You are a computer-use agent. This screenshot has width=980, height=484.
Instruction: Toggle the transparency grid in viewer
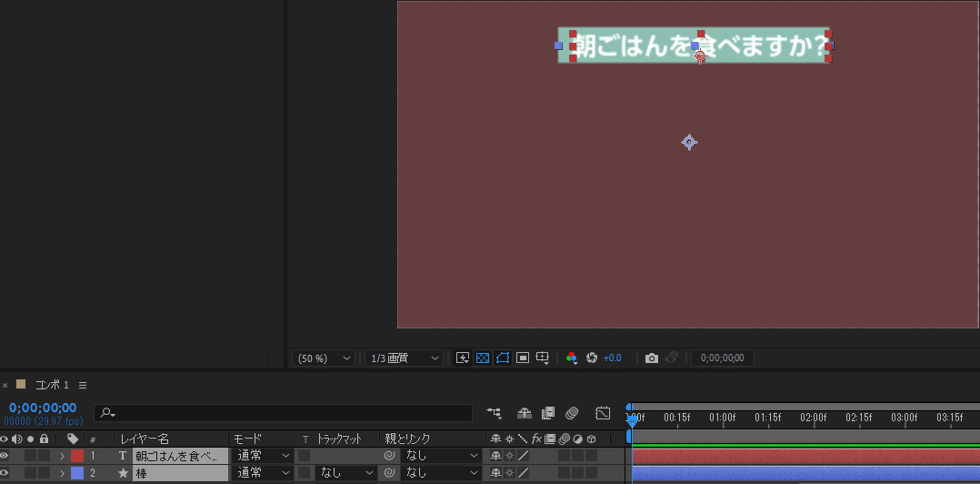point(483,358)
